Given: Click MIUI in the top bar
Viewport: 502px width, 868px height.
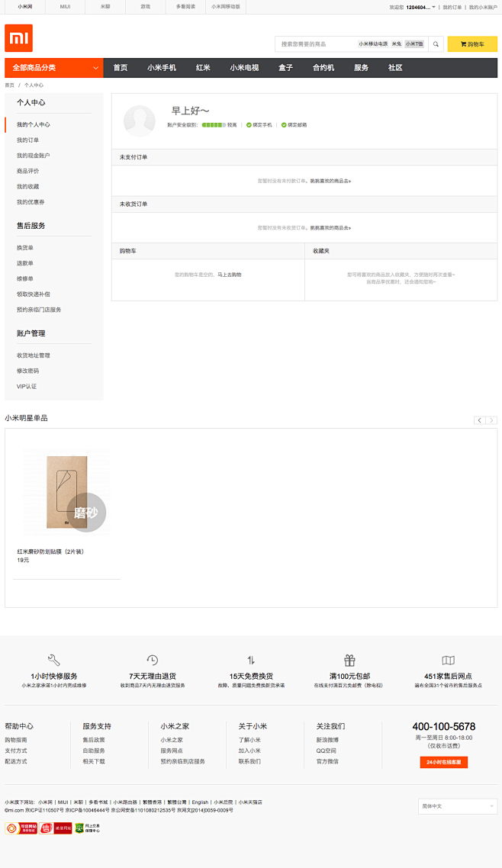Looking at the screenshot, I should (x=66, y=7).
